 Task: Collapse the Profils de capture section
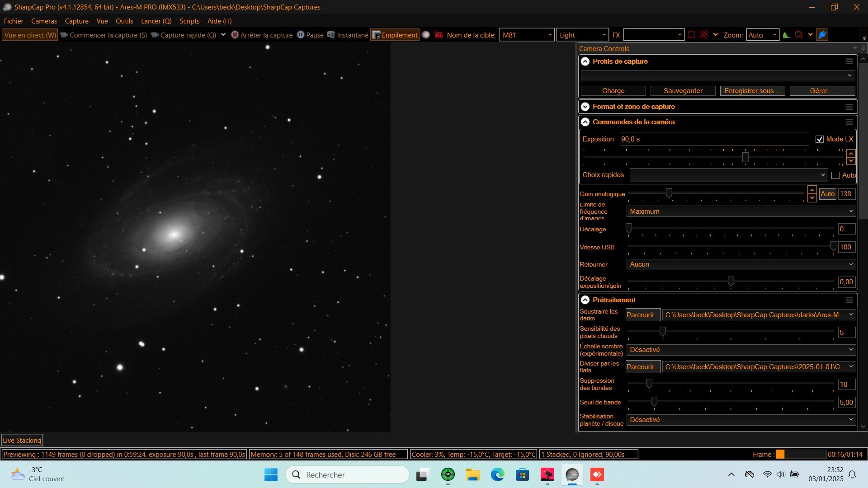pyautogui.click(x=585, y=61)
